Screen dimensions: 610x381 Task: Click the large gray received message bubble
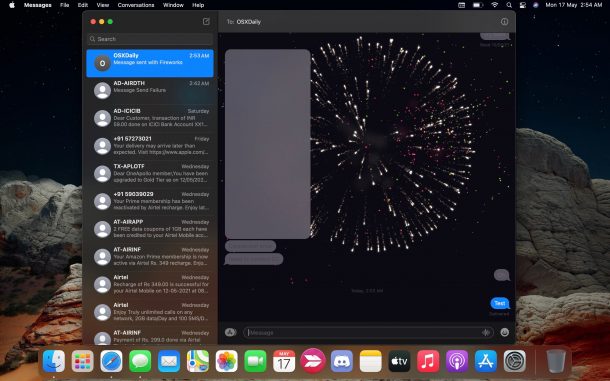coord(268,144)
